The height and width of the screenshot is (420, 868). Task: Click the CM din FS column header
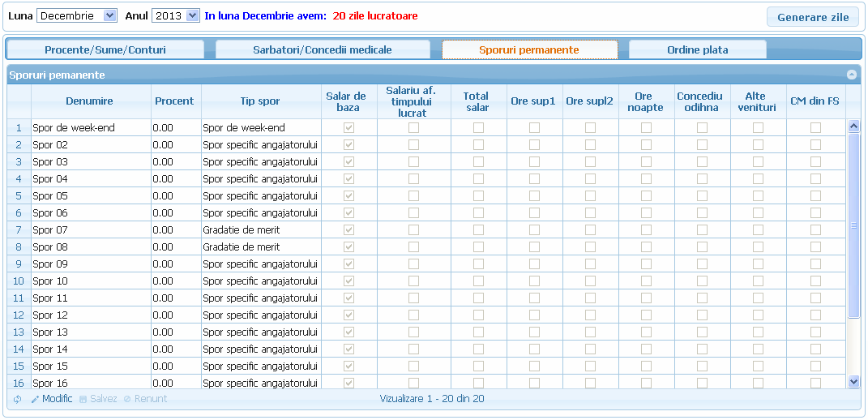point(815,101)
